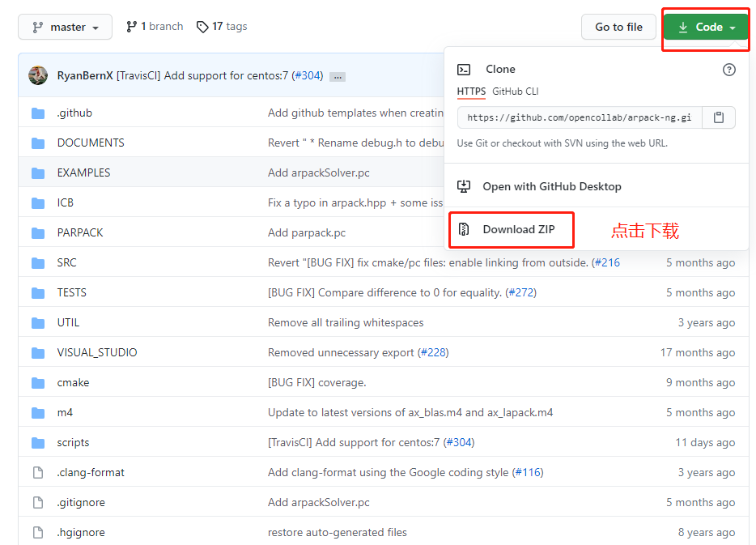Click the PARPACK folder icon
The height and width of the screenshot is (545, 756).
click(38, 233)
